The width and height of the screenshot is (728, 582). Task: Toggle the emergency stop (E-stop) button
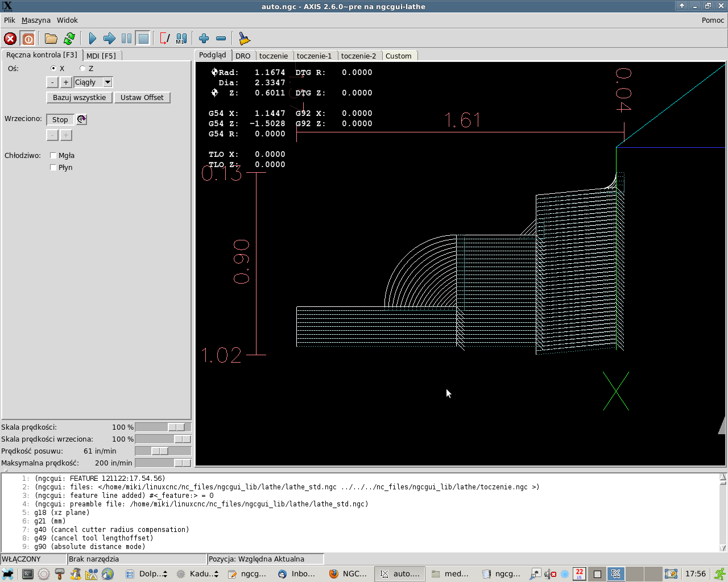point(10,39)
